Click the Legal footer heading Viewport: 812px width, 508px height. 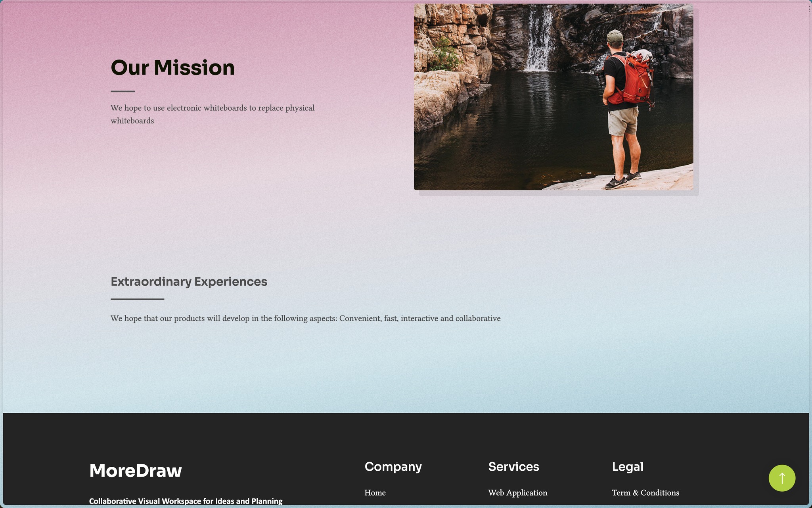pyautogui.click(x=627, y=466)
